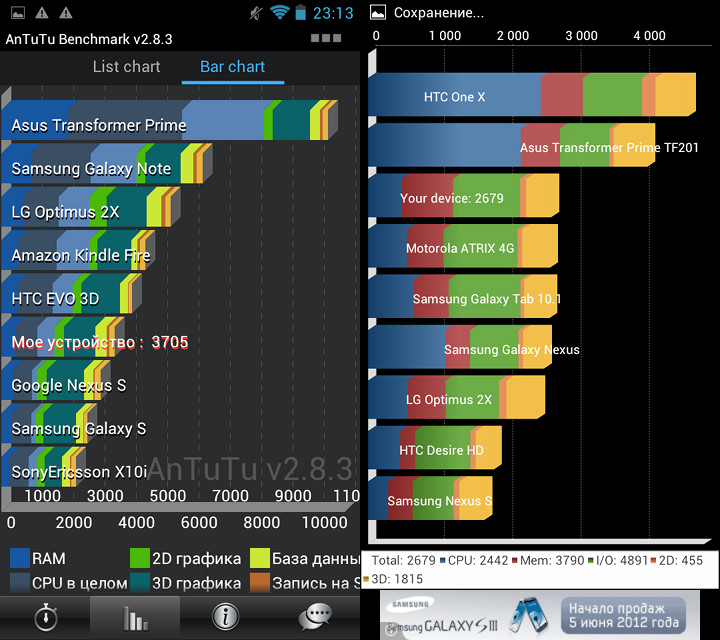Tap the muted sound status icon
Screen dimensions: 720x640
(x=256, y=13)
